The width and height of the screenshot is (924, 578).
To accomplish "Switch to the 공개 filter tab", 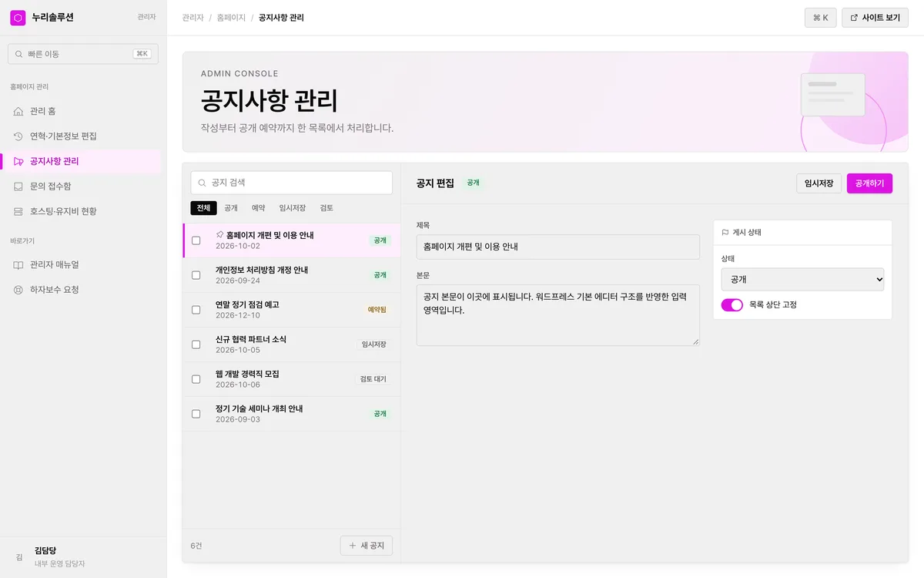I will point(231,208).
